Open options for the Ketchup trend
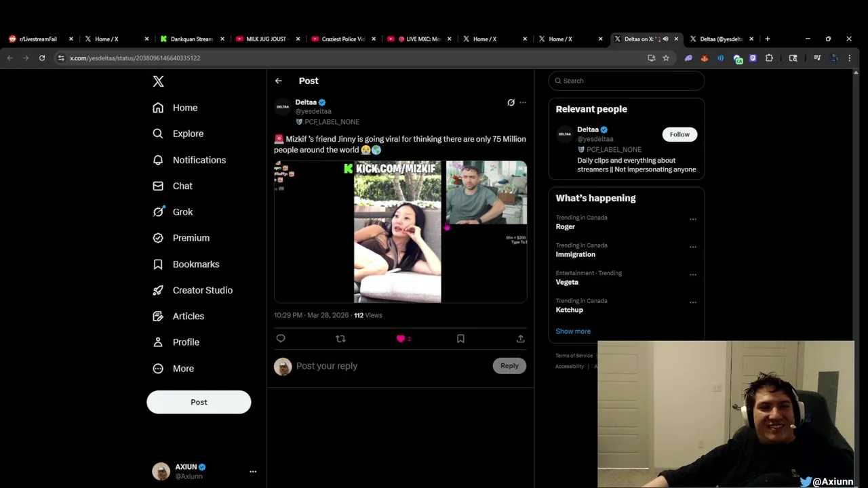This screenshot has height=488, width=868. click(x=693, y=302)
